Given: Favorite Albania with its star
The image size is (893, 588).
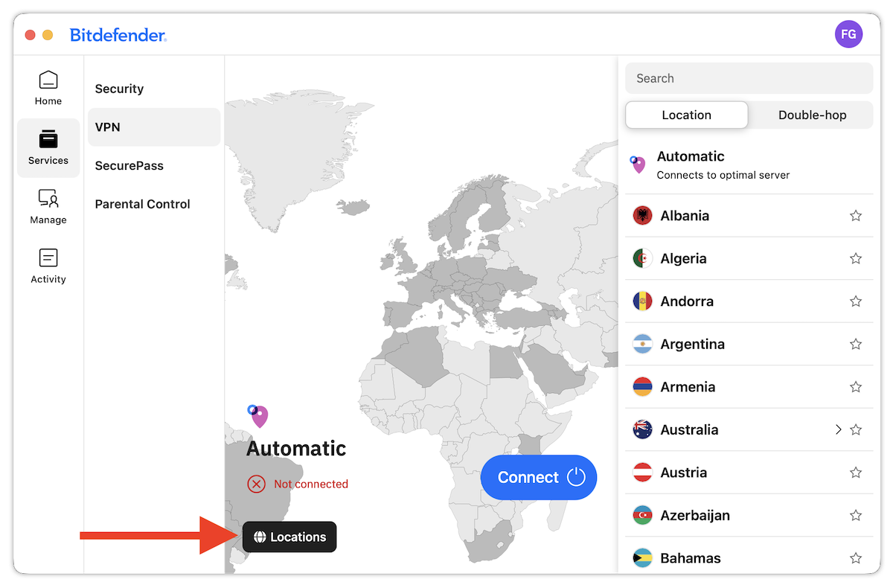Looking at the screenshot, I should click(x=856, y=216).
